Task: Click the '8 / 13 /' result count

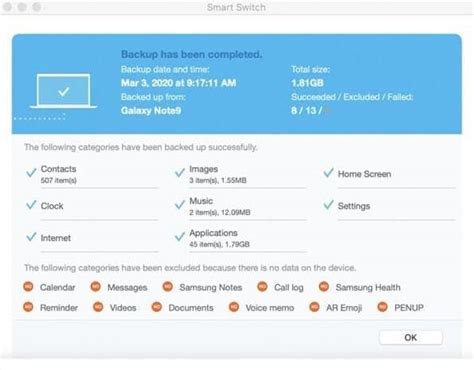Action: [x=307, y=111]
